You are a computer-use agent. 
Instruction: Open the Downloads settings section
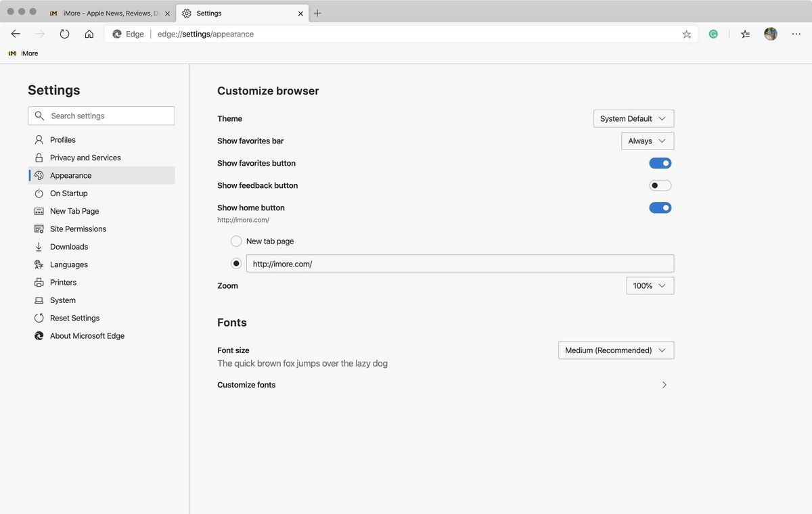68,246
